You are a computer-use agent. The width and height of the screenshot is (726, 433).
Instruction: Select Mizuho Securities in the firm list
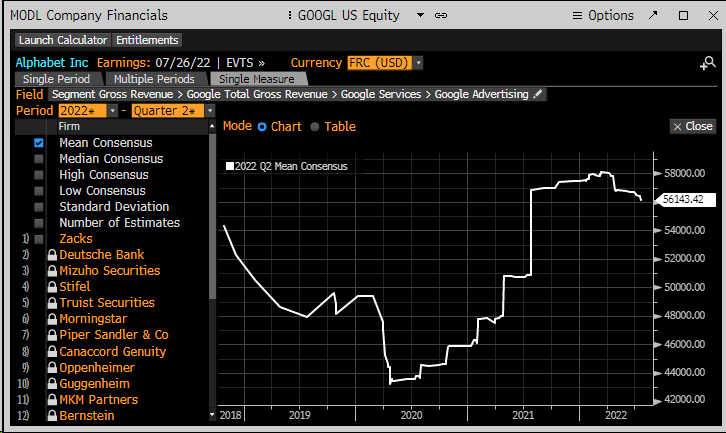pyautogui.click(x=110, y=270)
